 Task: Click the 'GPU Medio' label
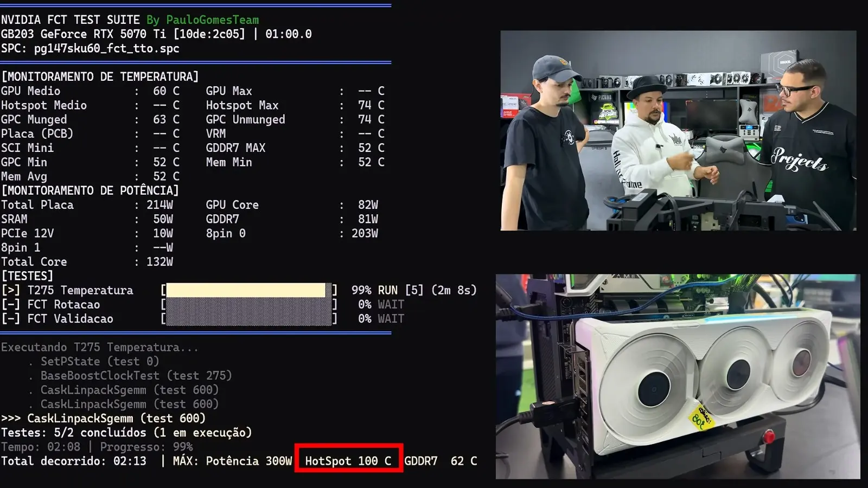click(x=30, y=91)
